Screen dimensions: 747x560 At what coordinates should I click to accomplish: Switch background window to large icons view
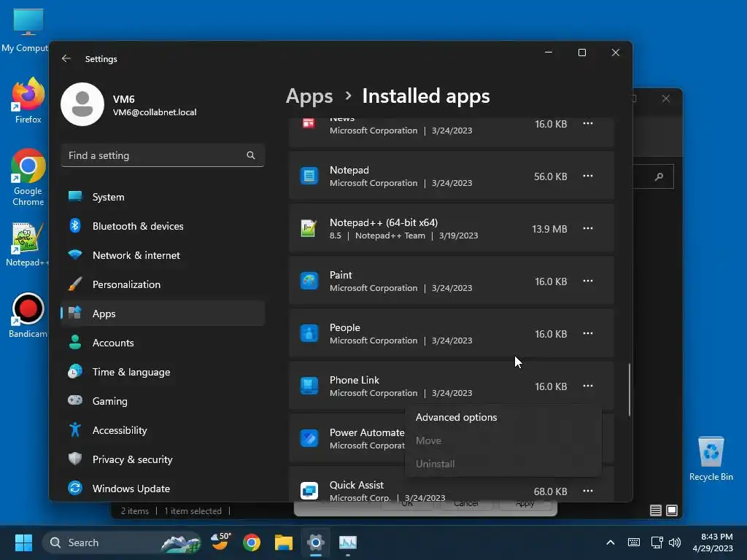click(672, 510)
